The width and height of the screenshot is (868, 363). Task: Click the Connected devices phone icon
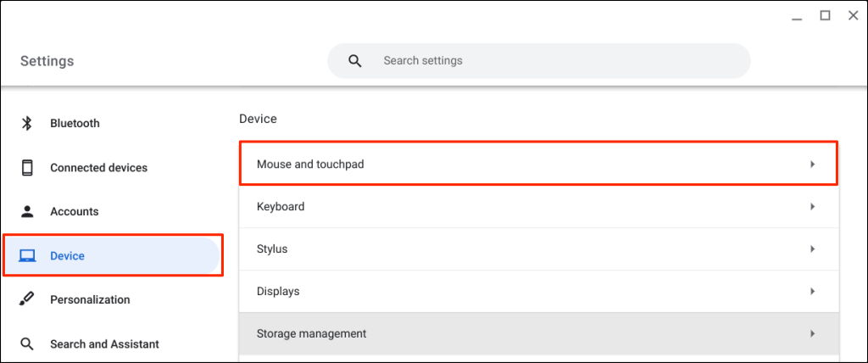click(27, 168)
